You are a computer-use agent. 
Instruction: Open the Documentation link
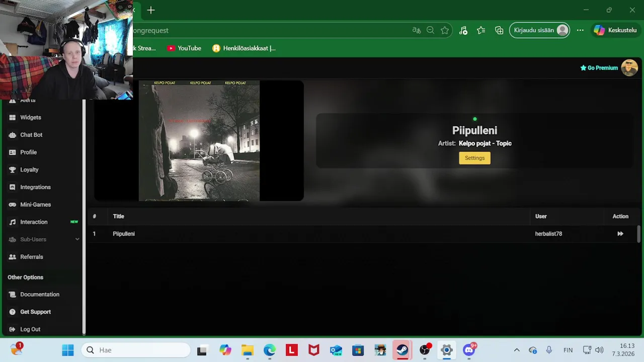(39, 295)
